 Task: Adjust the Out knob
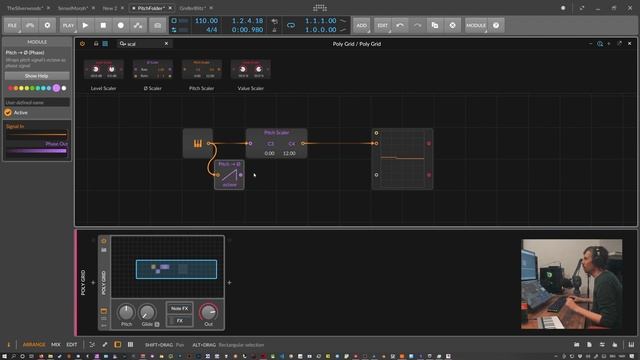pyautogui.click(x=209, y=313)
